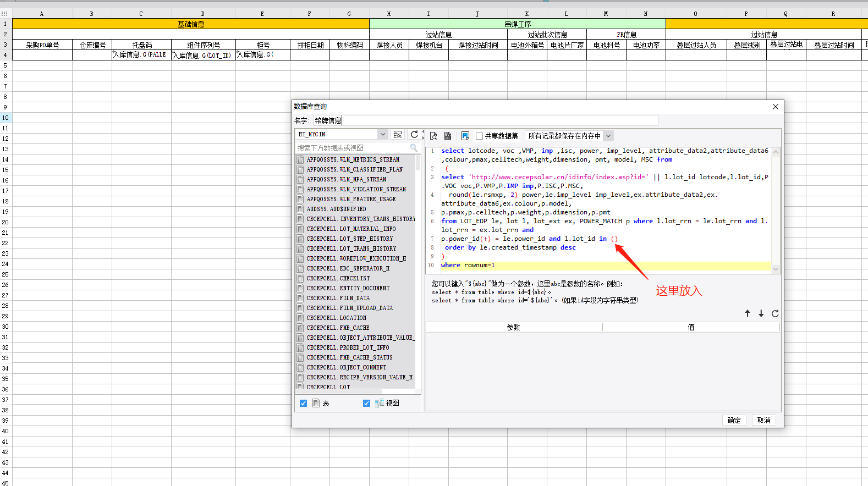The width and height of the screenshot is (868, 486).
Task: Select the 基础信息 merged header cell
Action: 191,24
